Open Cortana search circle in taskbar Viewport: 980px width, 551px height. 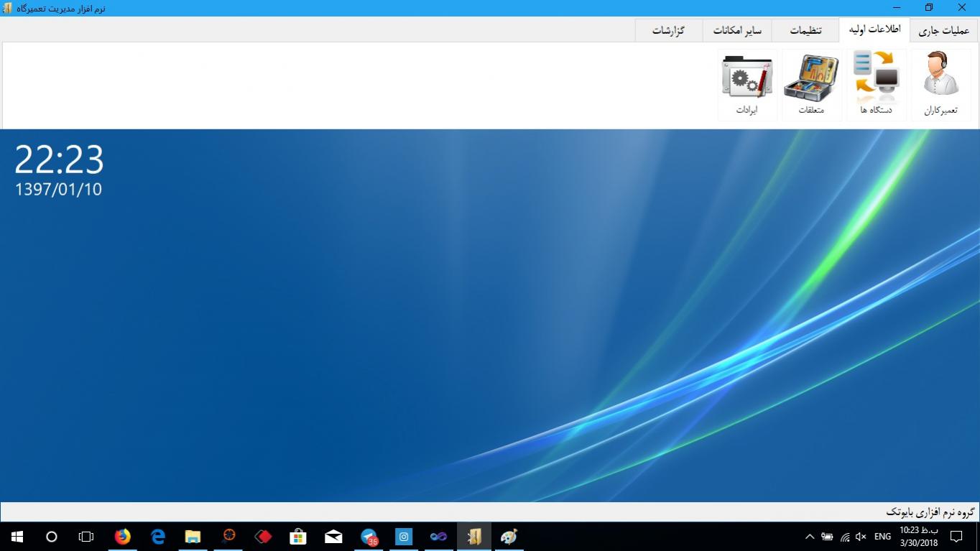tap(52, 537)
